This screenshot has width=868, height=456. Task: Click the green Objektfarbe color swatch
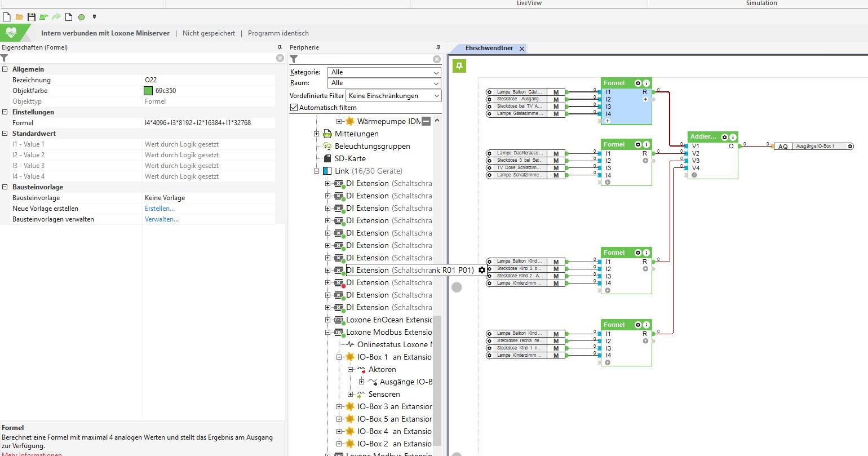(148, 91)
